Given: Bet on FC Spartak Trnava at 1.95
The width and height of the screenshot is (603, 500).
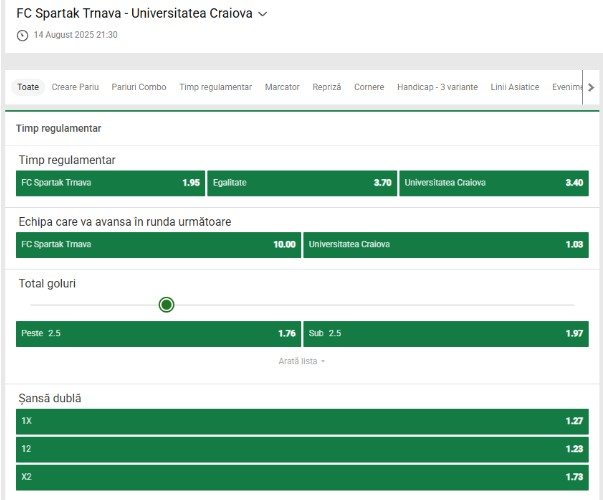Looking at the screenshot, I should tap(110, 183).
